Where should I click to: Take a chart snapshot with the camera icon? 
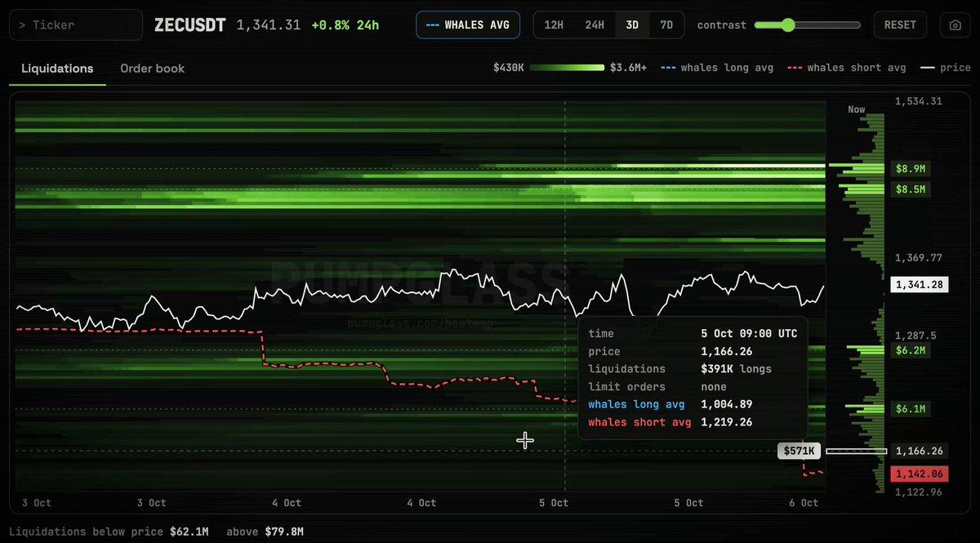coord(954,25)
